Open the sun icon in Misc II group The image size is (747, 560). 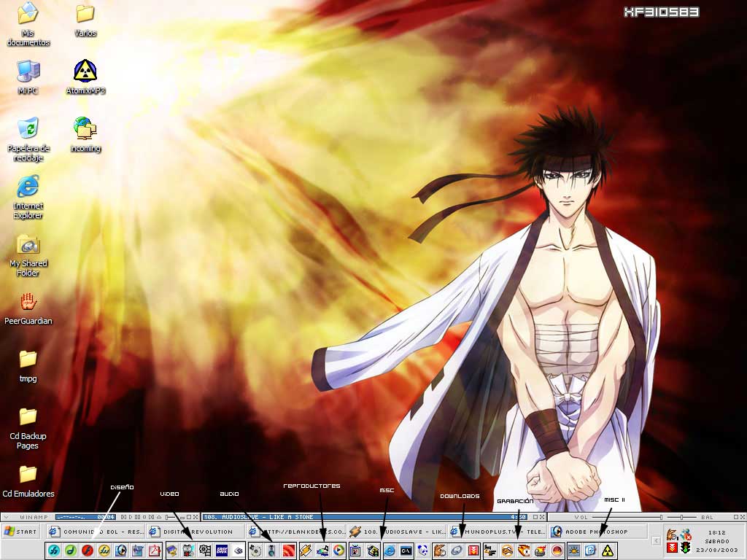click(x=574, y=551)
